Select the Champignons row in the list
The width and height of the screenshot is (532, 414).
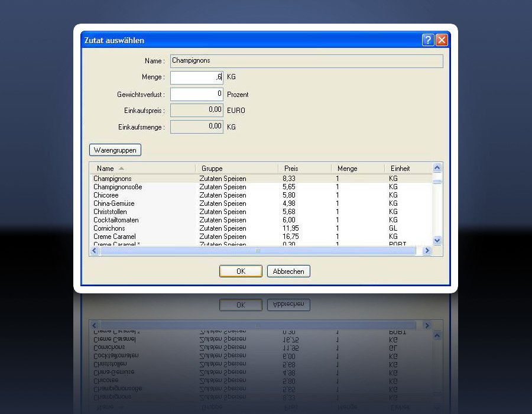(x=261, y=179)
